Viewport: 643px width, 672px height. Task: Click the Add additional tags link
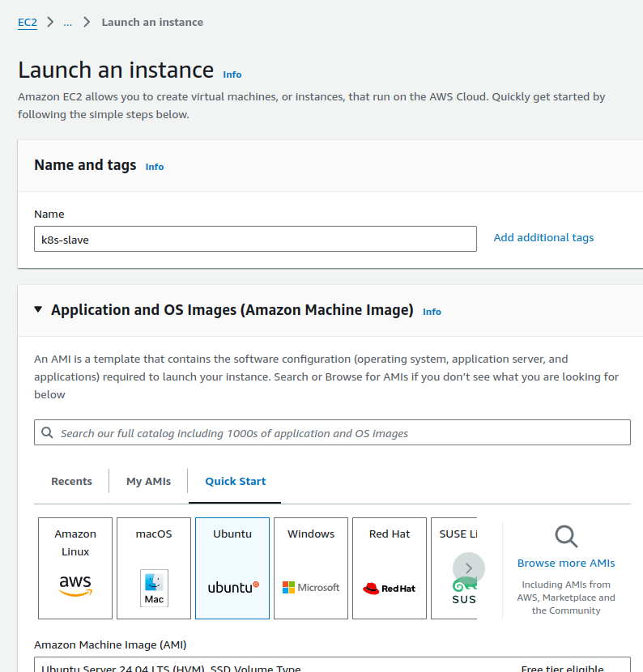pyautogui.click(x=543, y=238)
